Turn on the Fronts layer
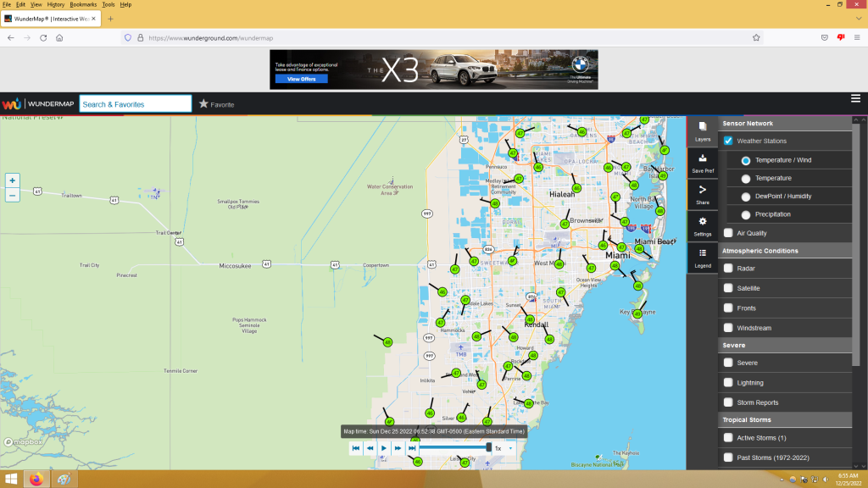868x488 pixels. (728, 308)
